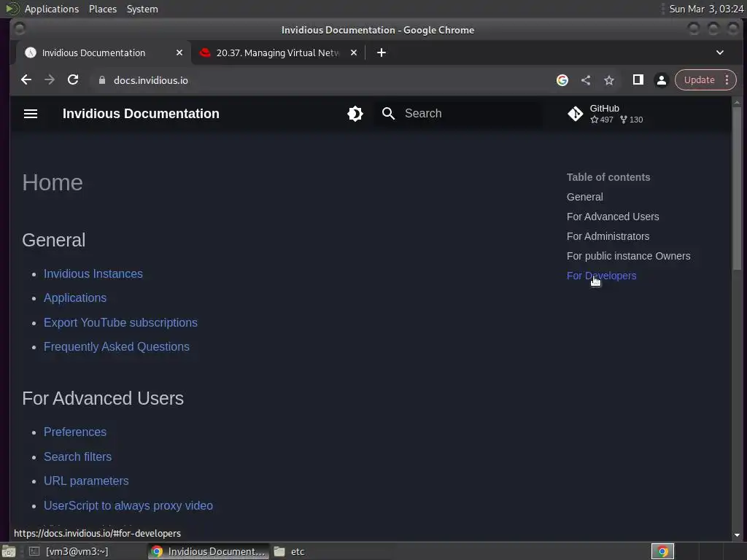The width and height of the screenshot is (747, 560).
Task: Select Invidious Document… taskbar button
Action: 209,551
